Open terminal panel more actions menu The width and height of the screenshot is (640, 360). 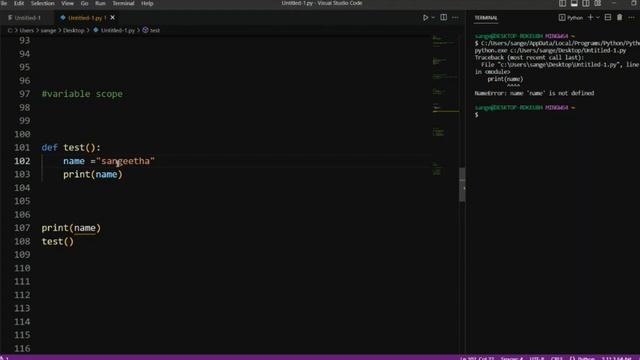click(x=631, y=18)
